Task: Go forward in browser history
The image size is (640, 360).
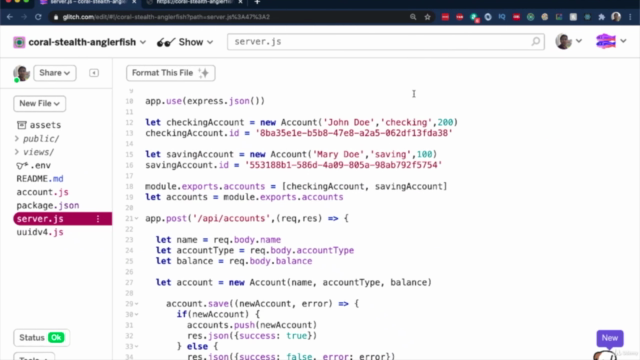Action: point(24,17)
